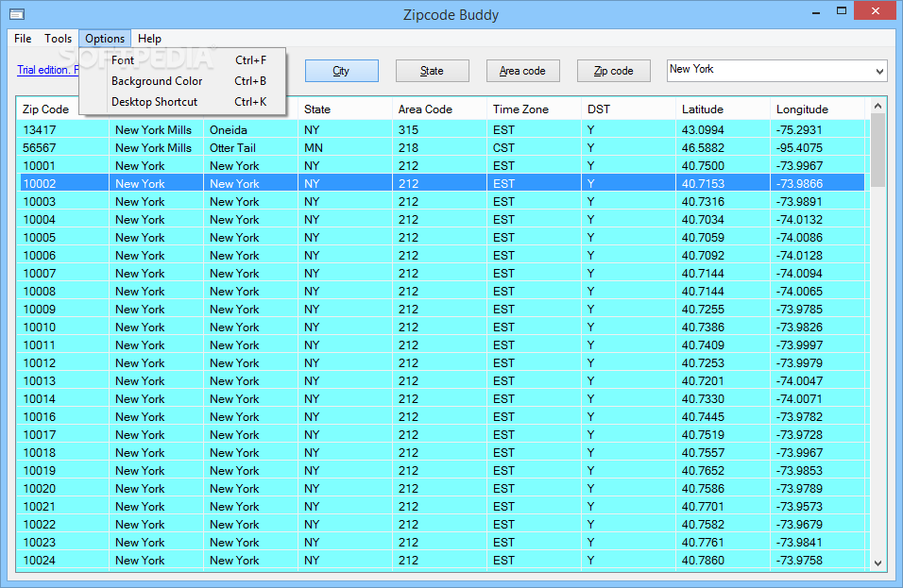Select zip code 10016 cell
This screenshot has height=588, width=903.
(64, 416)
